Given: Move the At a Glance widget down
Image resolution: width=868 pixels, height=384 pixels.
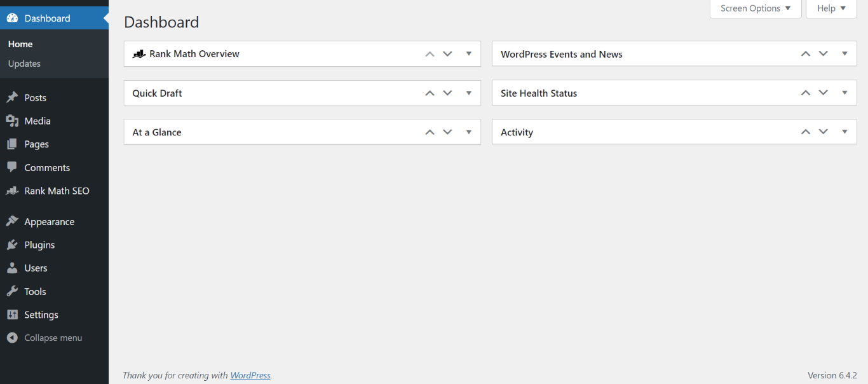Looking at the screenshot, I should coord(447,132).
